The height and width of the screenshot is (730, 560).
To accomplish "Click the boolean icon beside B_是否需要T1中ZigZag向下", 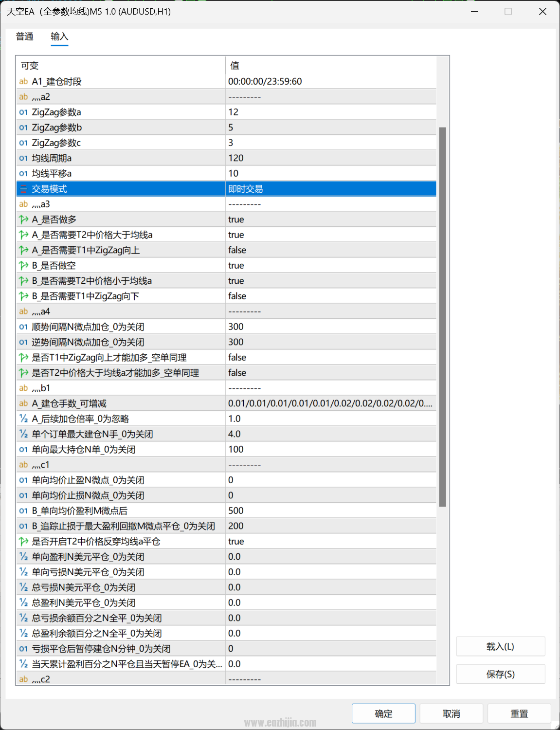I will [x=23, y=296].
